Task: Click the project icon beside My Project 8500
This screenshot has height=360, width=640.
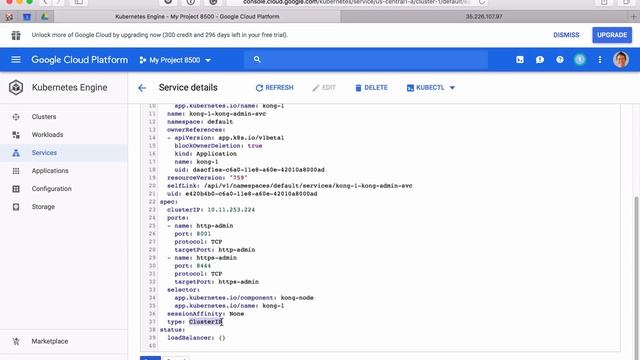Action: [142, 60]
